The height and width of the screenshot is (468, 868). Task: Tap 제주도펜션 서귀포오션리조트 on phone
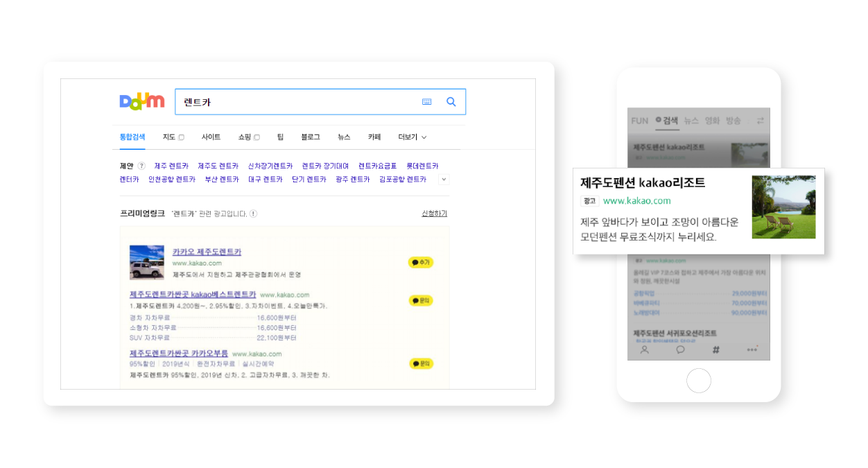pyautogui.click(x=675, y=333)
